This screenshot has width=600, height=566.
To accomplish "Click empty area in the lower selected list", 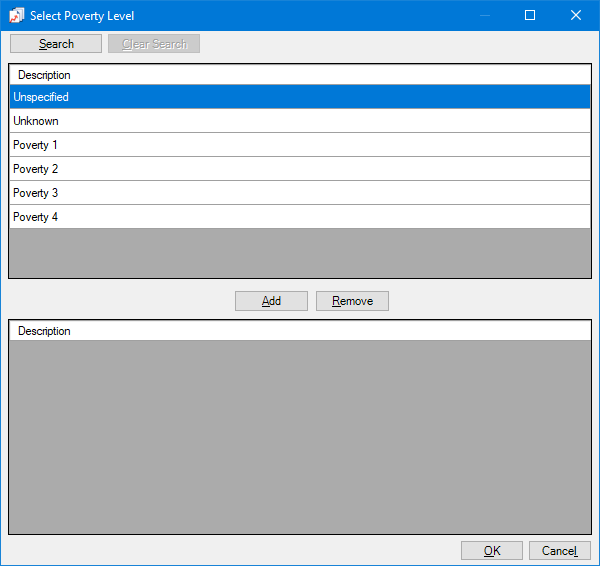I will point(300,436).
